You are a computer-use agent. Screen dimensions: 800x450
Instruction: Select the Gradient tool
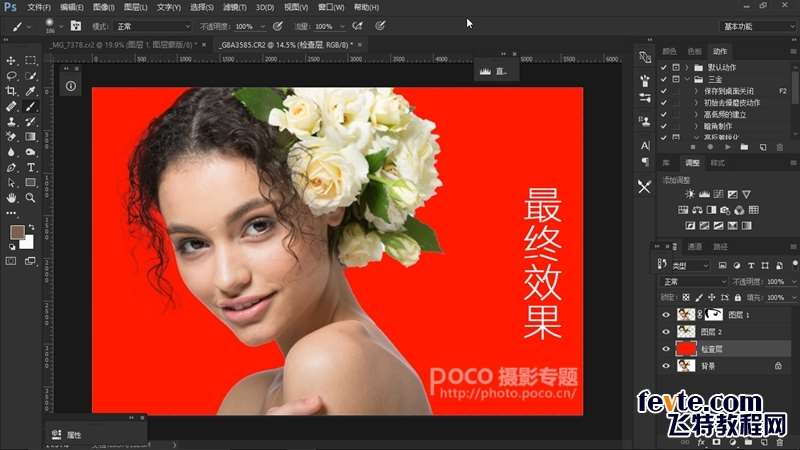[30, 137]
